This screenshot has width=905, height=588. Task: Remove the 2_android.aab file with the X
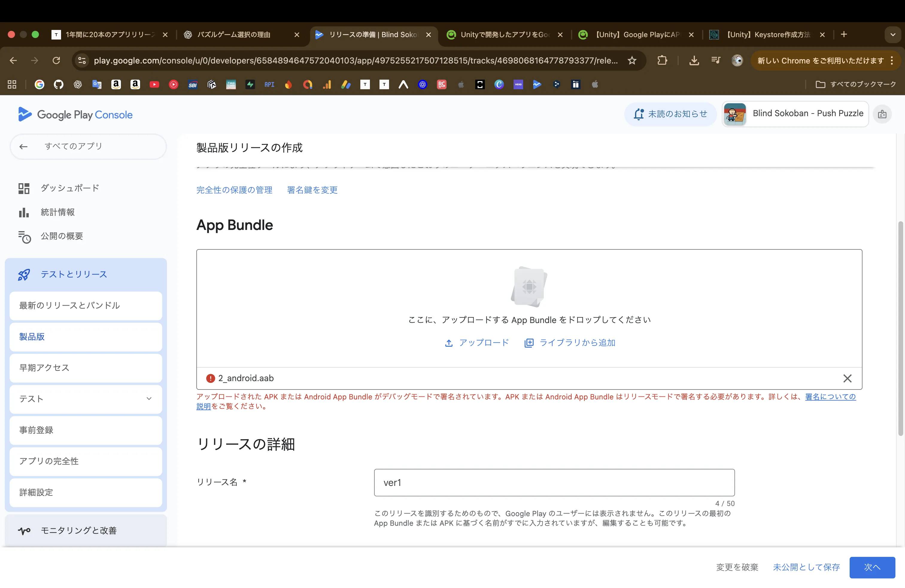coord(847,378)
